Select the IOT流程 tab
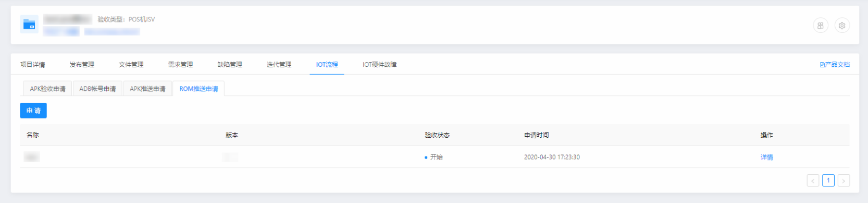The height and width of the screenshot is (203, 868). point(327,65)
